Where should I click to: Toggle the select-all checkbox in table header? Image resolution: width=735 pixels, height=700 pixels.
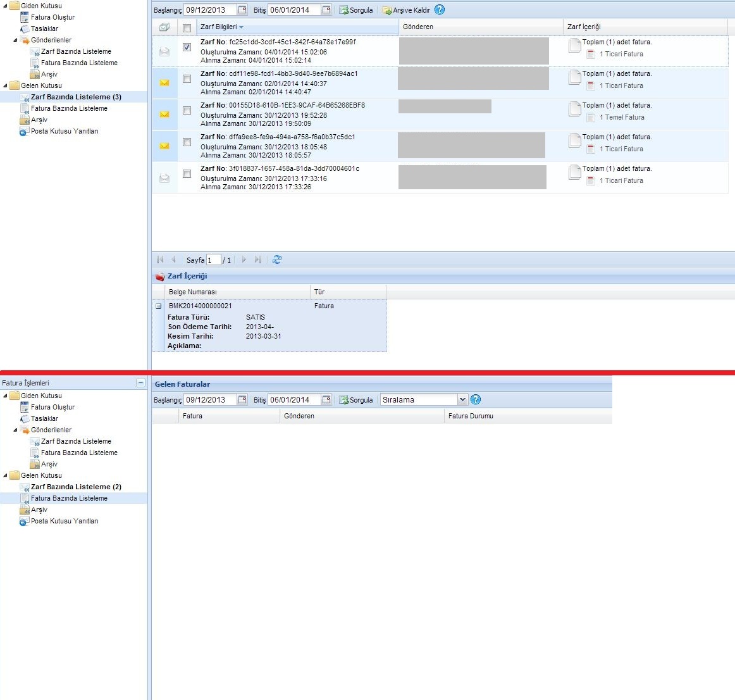pyautogui.click(x=187, y=28)
